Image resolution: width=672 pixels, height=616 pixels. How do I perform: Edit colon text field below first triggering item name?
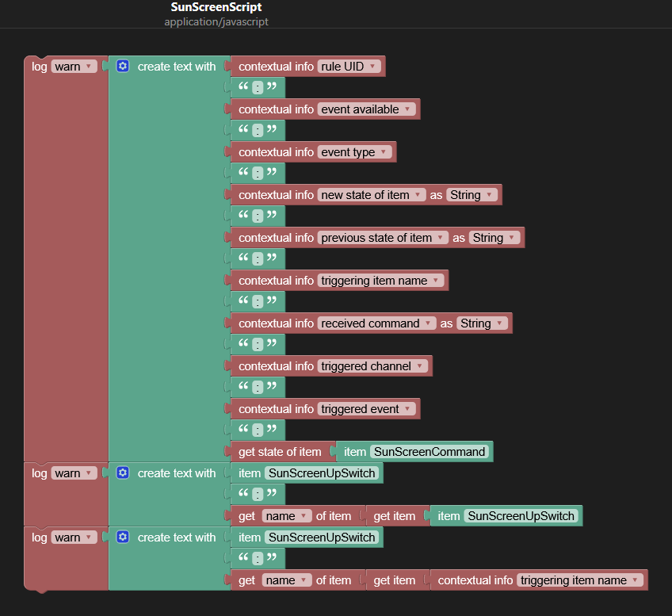click(x=258, y=302)
